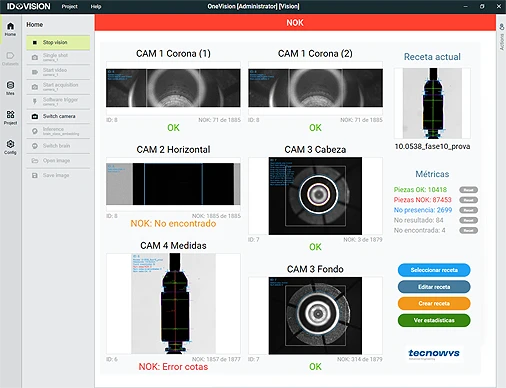This screenshot has height=388, width=506.
Task: Click the Open image folder icon
Action: [x=35, y=161]
